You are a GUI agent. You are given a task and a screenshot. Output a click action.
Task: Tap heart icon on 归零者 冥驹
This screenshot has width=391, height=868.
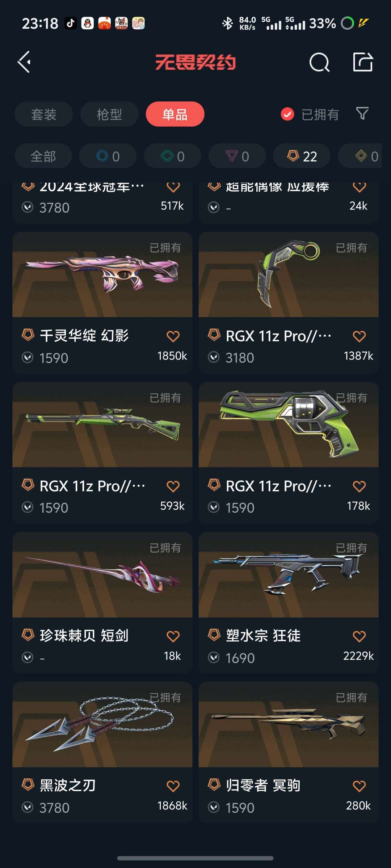(359, 786)
